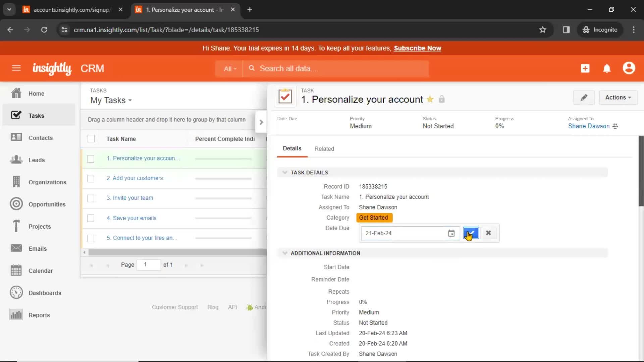Click the Subscribe Now link
The width and height of the screenshot is (644, 362).
[x=417, y=48]
